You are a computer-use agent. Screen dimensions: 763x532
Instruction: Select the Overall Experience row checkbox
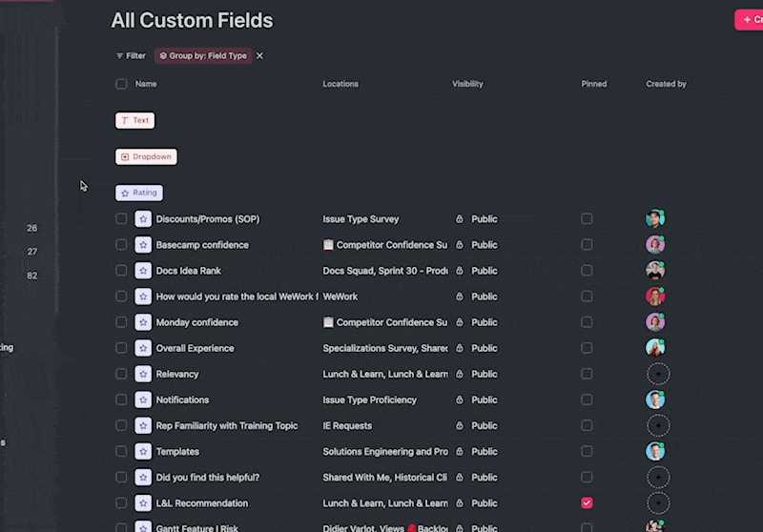click(121, 348)
